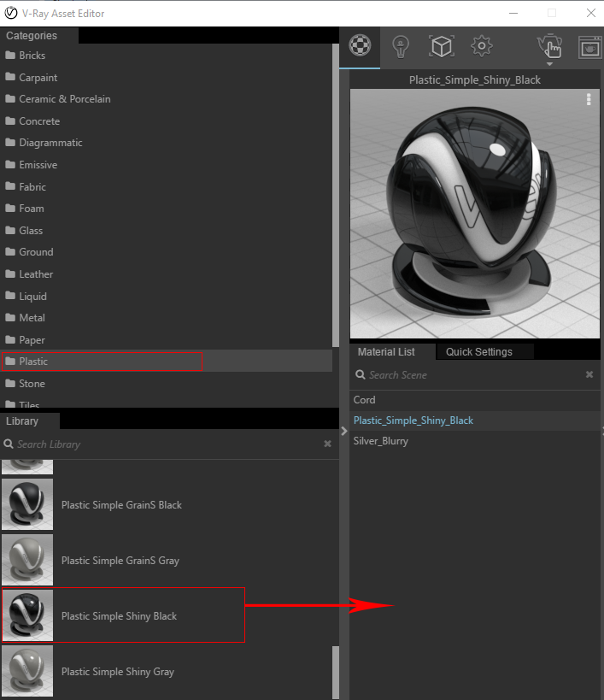Collapse library panel with side arrow
This screenshot has height=700, width=604.
coord(343,431)
